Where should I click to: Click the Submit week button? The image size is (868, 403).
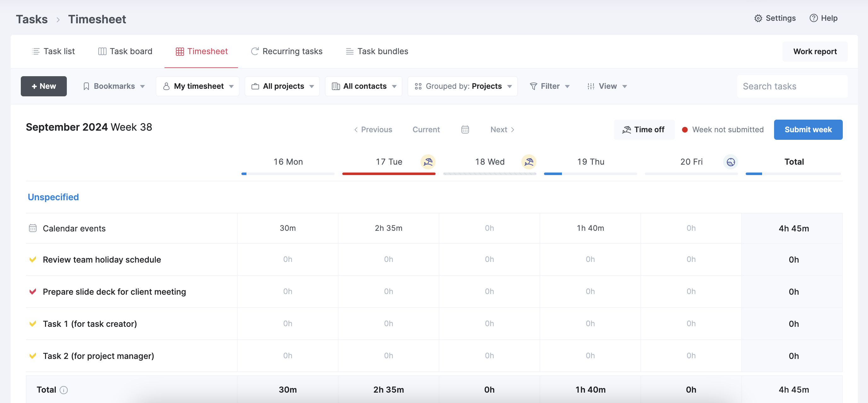pos(808,130)
